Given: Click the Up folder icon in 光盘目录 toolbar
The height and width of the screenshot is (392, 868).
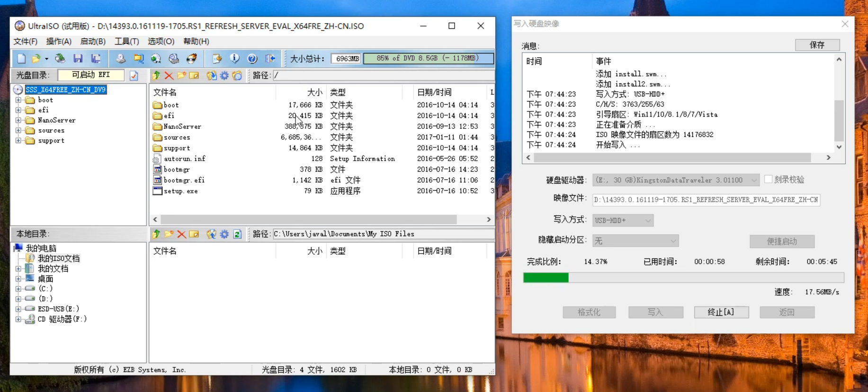Looking at the screenshot, I should (x=156, y=75).
